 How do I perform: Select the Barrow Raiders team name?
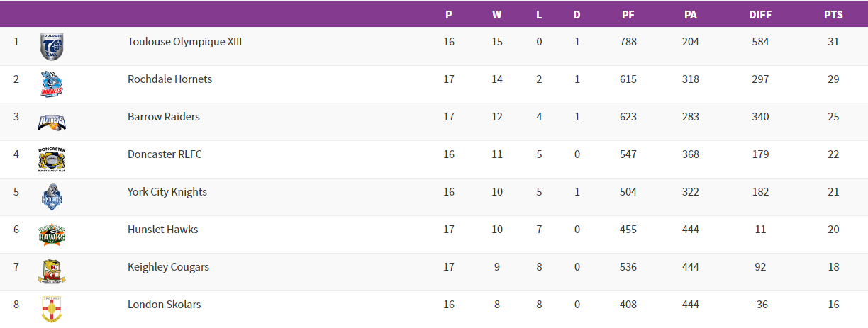pyautogui.click(x=163, y=117)
